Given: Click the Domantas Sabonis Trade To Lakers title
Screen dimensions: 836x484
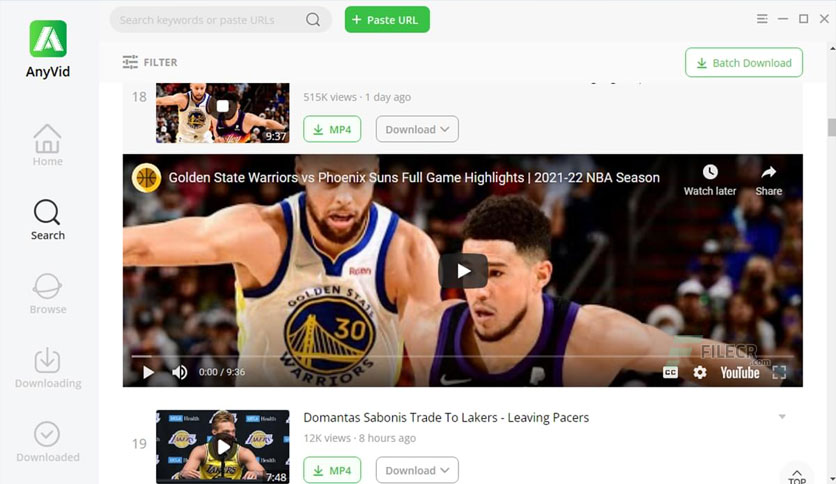Looking at the screenshot, I should click(446, 417).
